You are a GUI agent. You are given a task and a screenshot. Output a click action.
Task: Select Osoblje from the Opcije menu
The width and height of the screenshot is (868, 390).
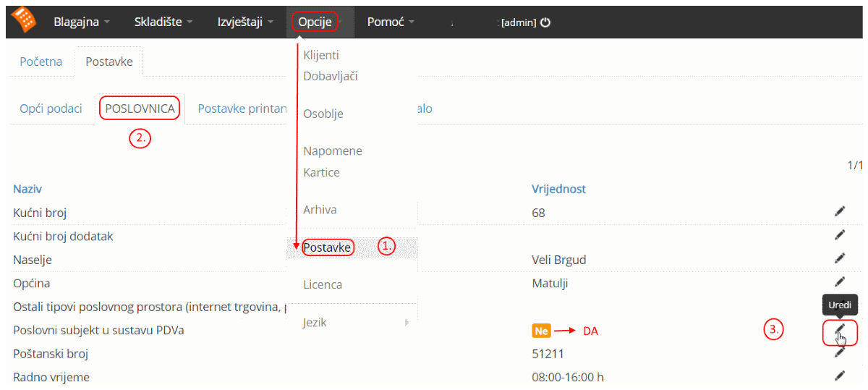coord(323,114)
